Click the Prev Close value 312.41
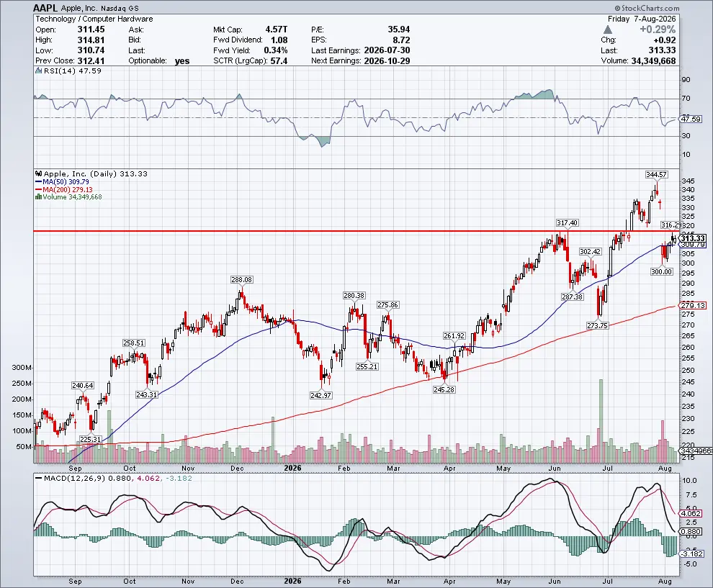The height and width of the screenshot is (588, 713). pos(91,61)
